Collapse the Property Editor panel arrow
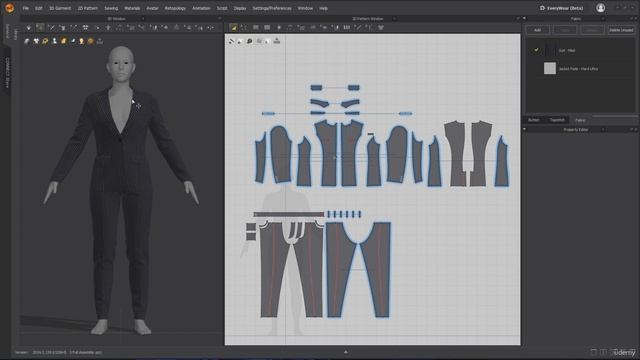This screenshot has height=360, width=640. point(524,130)
